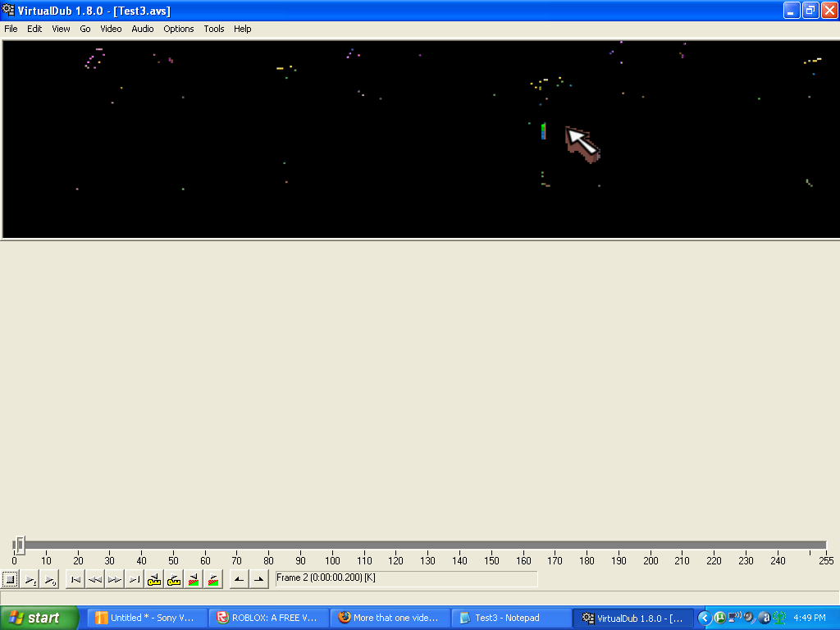This screenshot has height=630, width=840.
Task: Click the Stop playback button
Action: (10, 579)
